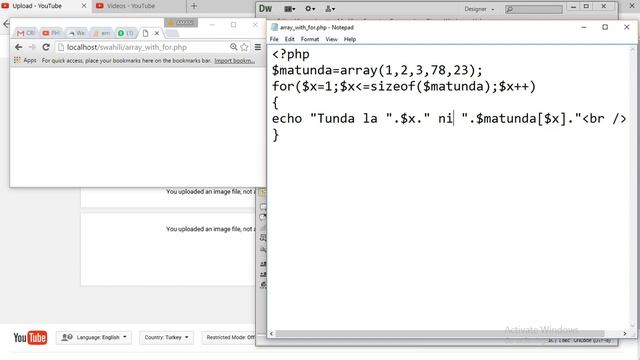Screen dimensions: 640x360
Task: Click the Dreamweaver search field
Action: [x=533, y=9]
